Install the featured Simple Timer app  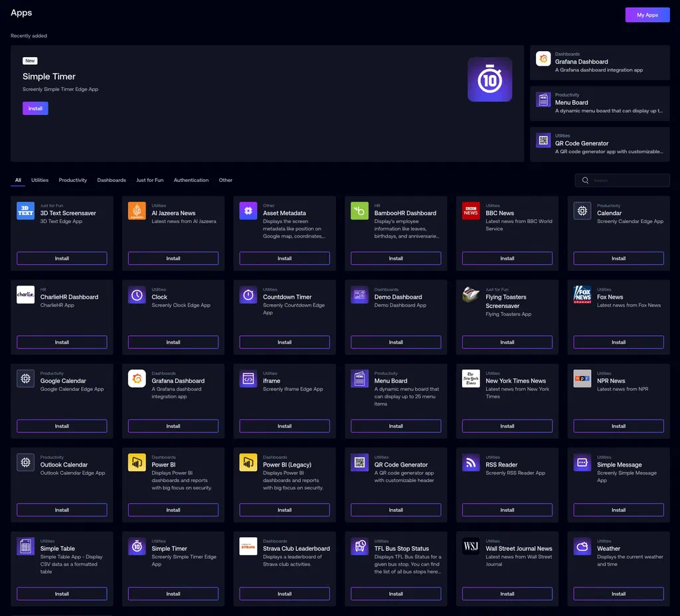[35, 108]
